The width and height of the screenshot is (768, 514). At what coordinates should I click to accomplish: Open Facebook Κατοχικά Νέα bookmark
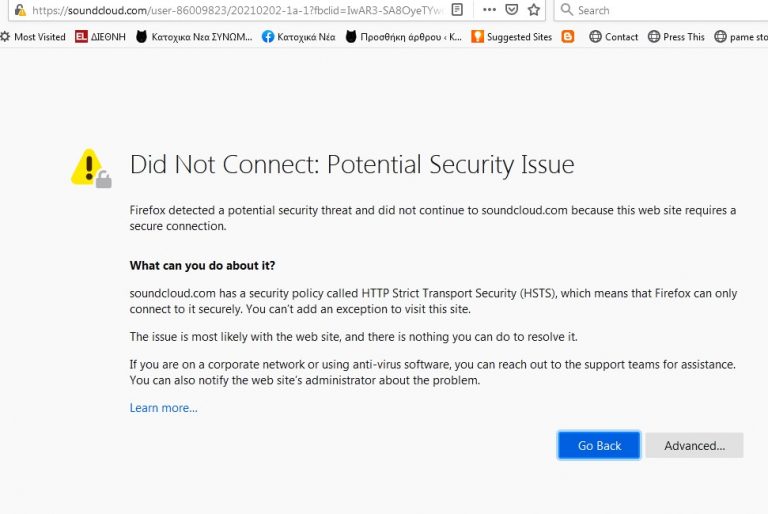click(x=297, y=37)
